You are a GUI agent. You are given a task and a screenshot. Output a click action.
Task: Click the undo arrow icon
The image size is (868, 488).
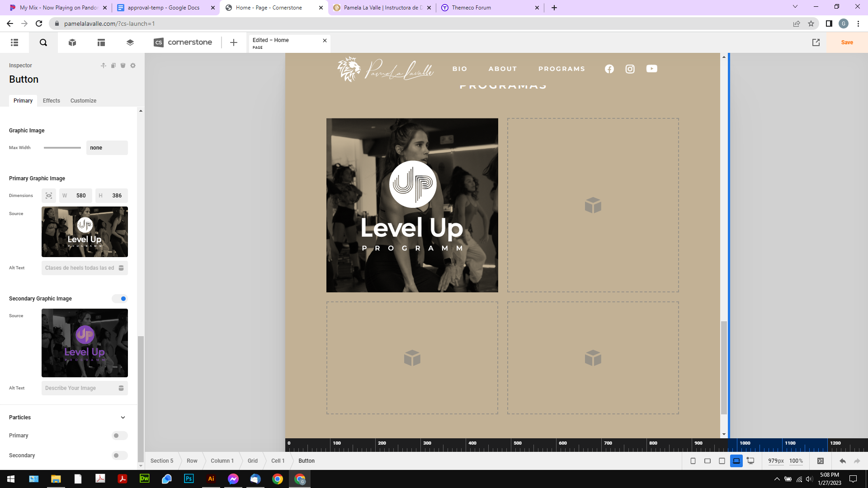pos(843,461)
